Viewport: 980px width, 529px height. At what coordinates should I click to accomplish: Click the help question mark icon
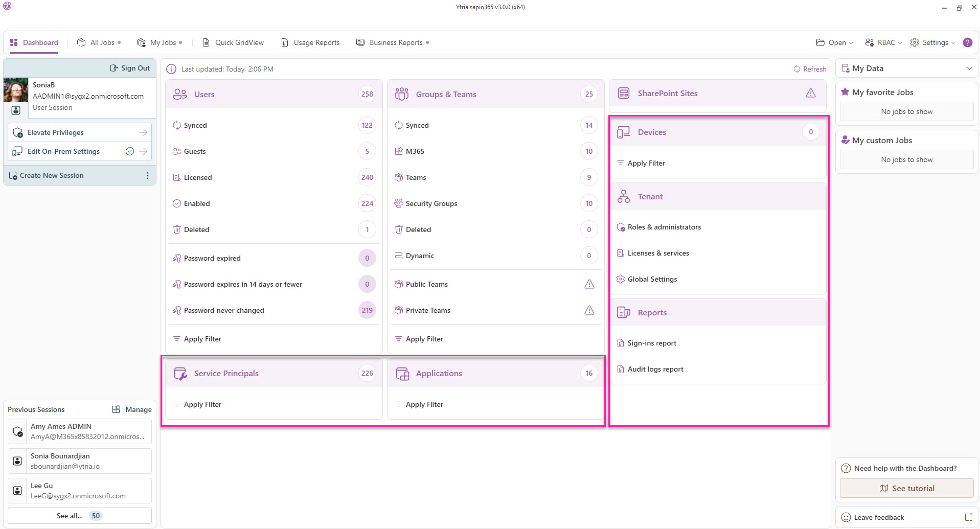pos(967,42)
